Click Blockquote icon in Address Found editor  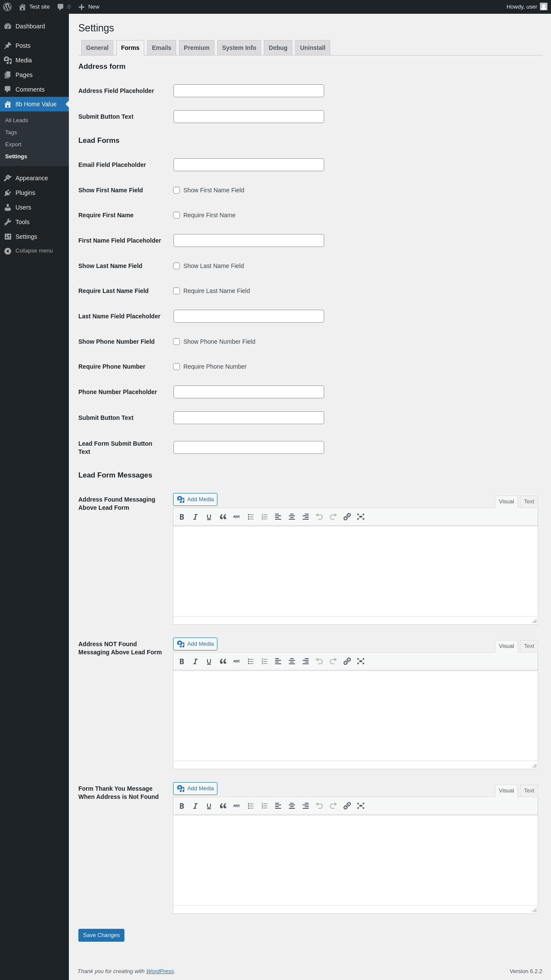tap(223, 517)
